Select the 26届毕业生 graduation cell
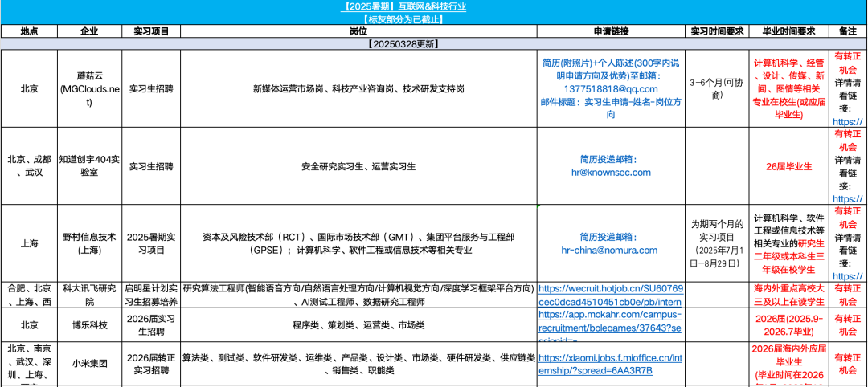 tap(789, 166)
